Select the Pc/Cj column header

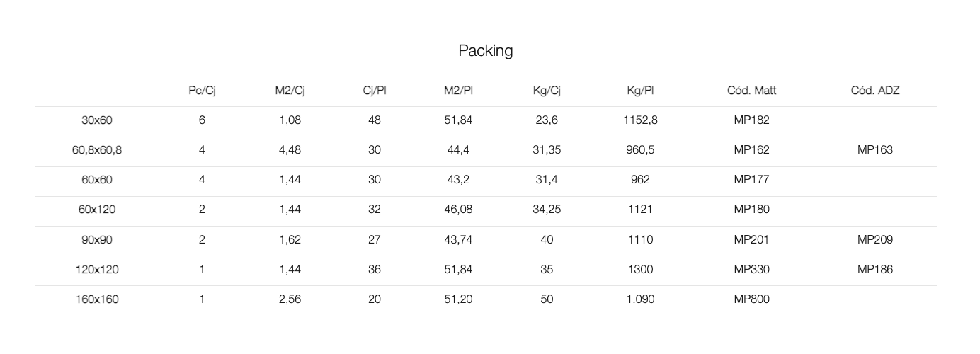202,91
